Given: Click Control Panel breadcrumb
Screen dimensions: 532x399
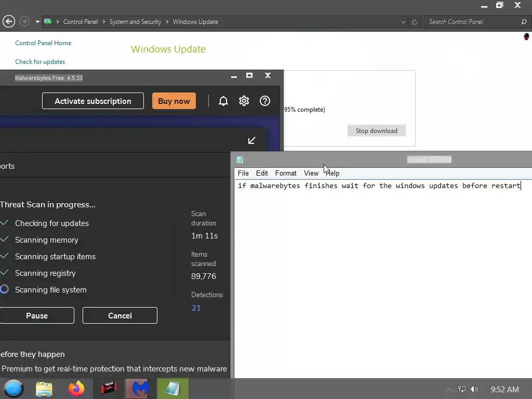Looking at the screenshot, I should point(81,22).
